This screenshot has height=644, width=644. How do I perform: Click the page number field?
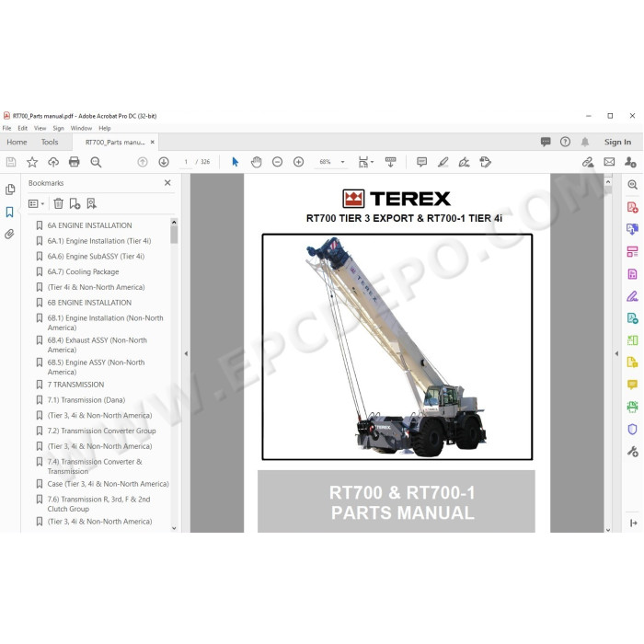[x=186, y=162]
